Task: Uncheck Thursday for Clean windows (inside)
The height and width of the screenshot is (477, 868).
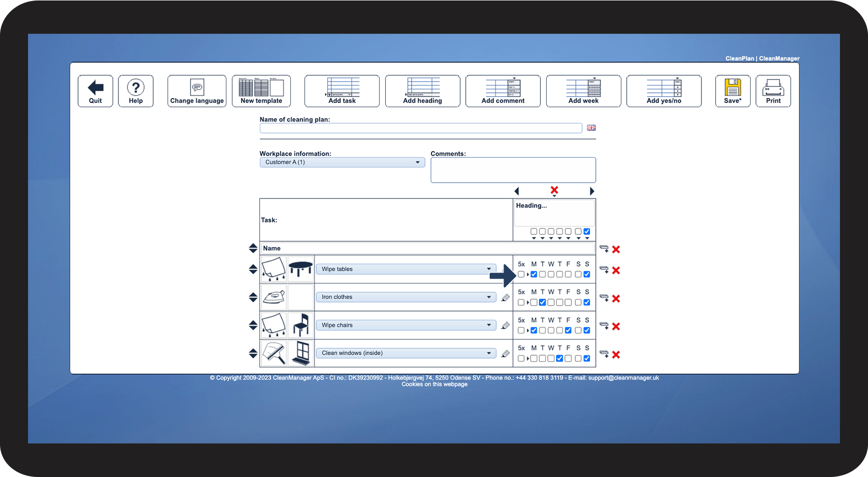Action: click(560, 359)
